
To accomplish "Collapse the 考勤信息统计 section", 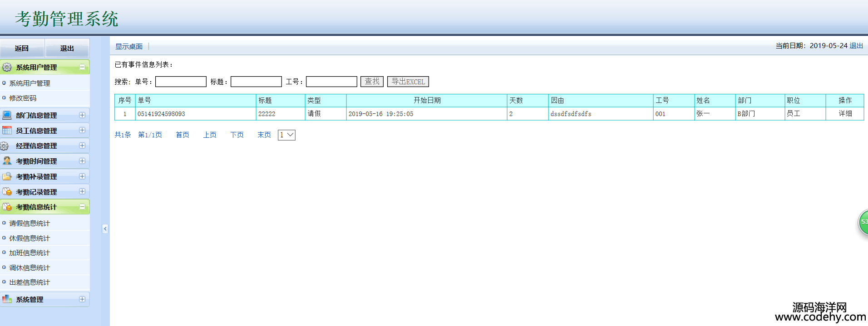I will 82,207.
